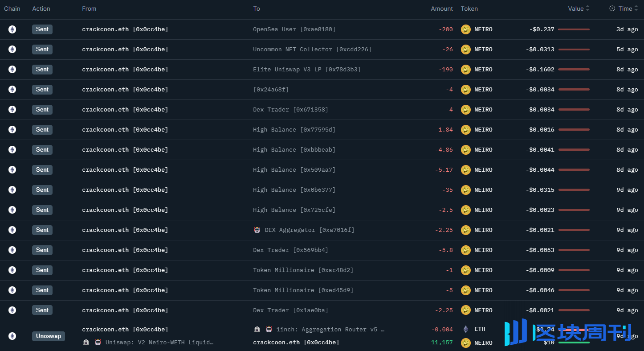Screen dimensions: 644x351
Task: Click NEIRO token icon in the -5.17 row
Action: point(466,170)
